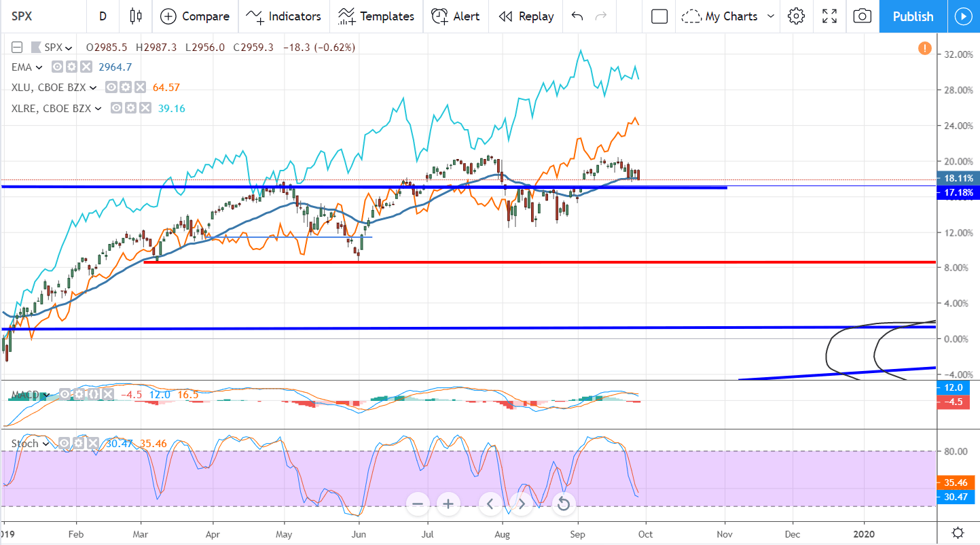Remove the XLRE comparison symbol

click(x=145, y=108)
